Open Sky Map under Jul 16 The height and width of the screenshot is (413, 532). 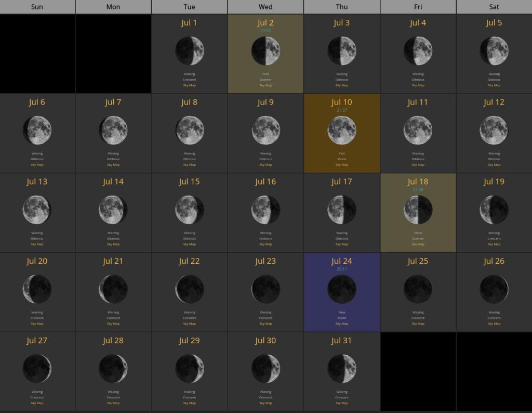click(x=265, y=244)
